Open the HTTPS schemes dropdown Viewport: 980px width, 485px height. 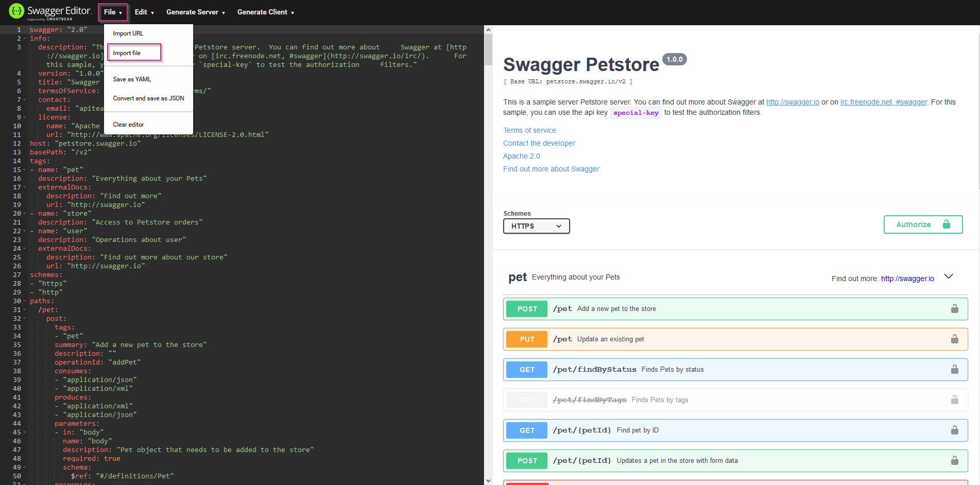tap(536, 226)
